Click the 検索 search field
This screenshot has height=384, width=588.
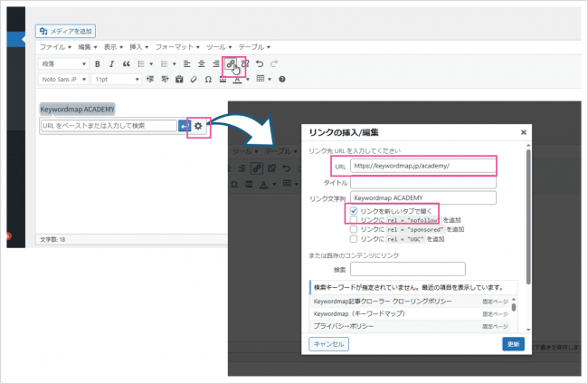[408, 269]
